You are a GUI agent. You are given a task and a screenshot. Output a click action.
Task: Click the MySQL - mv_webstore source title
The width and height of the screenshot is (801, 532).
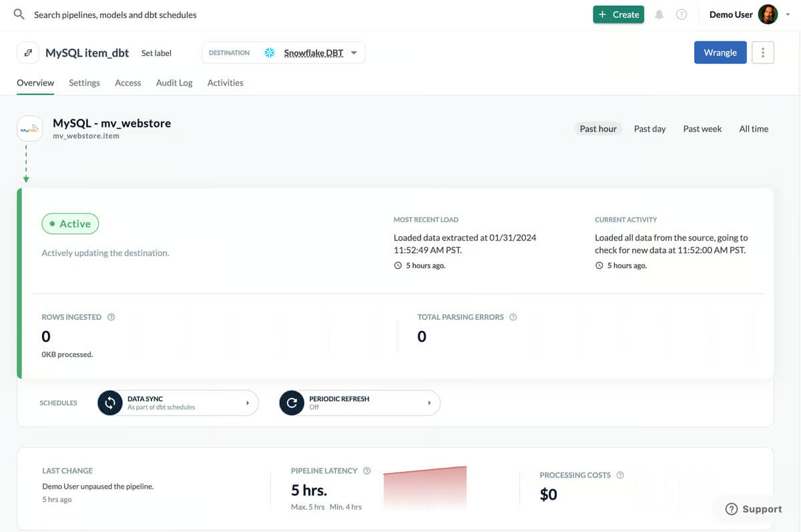coord(111,123)
